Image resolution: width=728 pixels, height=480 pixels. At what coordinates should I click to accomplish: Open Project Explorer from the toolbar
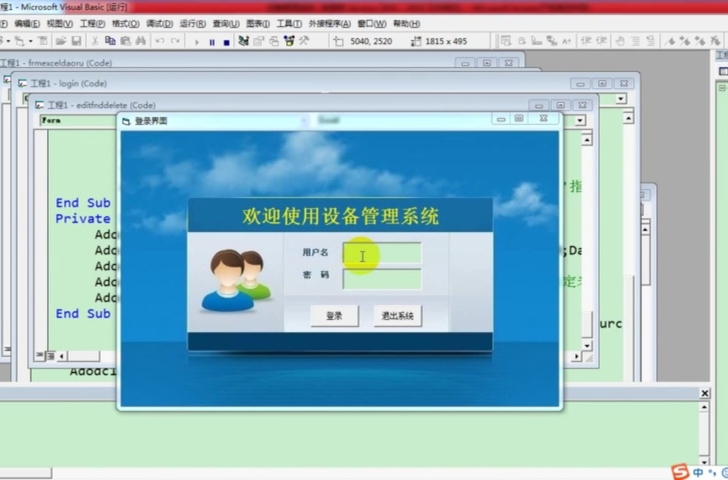pyautogui.click(x=243, y=41)
